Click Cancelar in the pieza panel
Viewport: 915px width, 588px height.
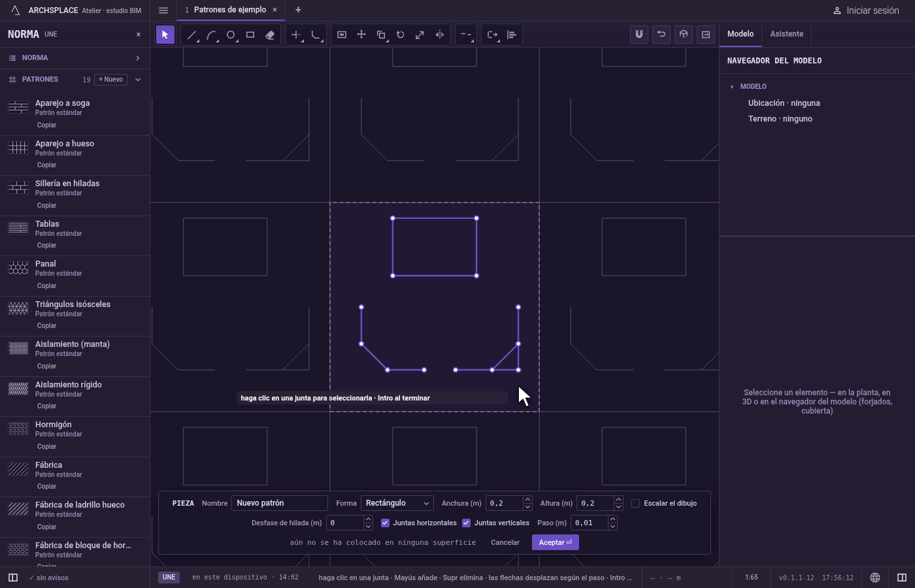click(x=505, y=542)
